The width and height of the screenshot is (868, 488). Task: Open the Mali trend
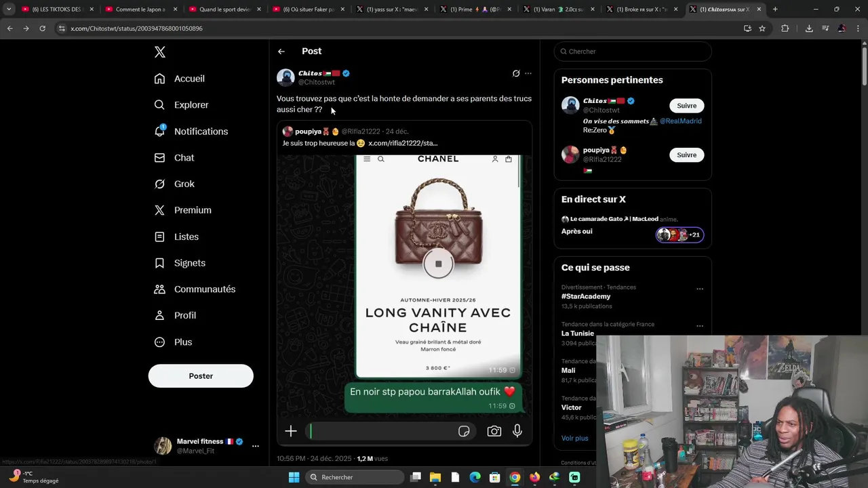pos(568,371)
